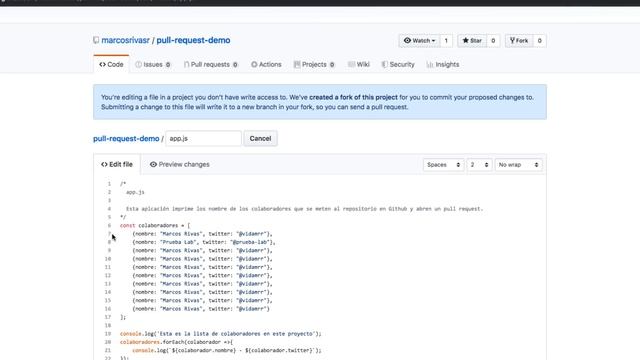Image resolution: width=640 pixels, height=360 pixels.
Task: Click the forks count next to Fork
Action: (x=540, y=40)
